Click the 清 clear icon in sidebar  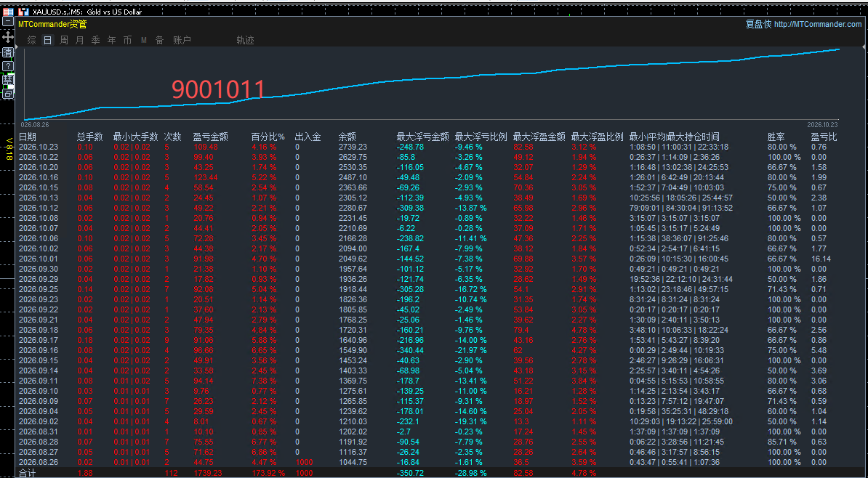coord(8,52)
